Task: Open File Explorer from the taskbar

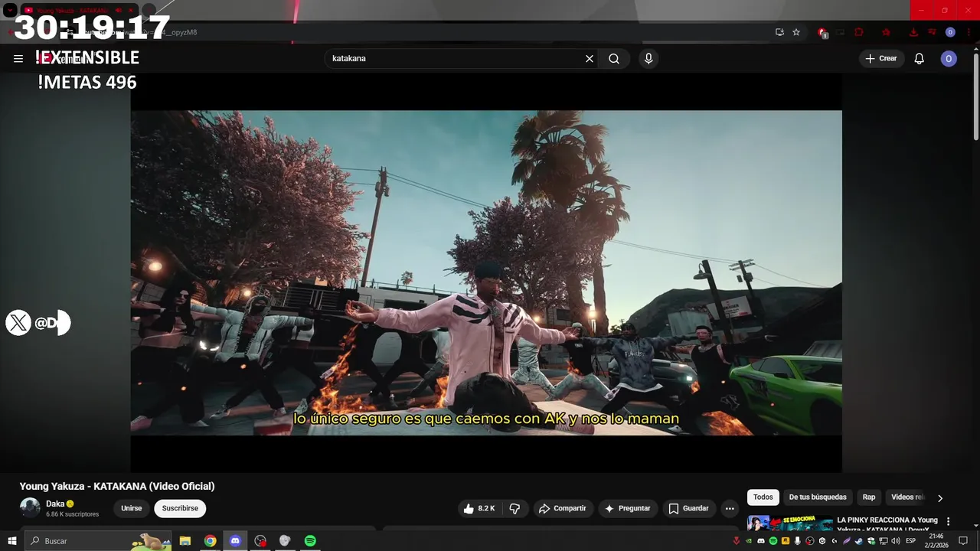Action: [185, 541]
